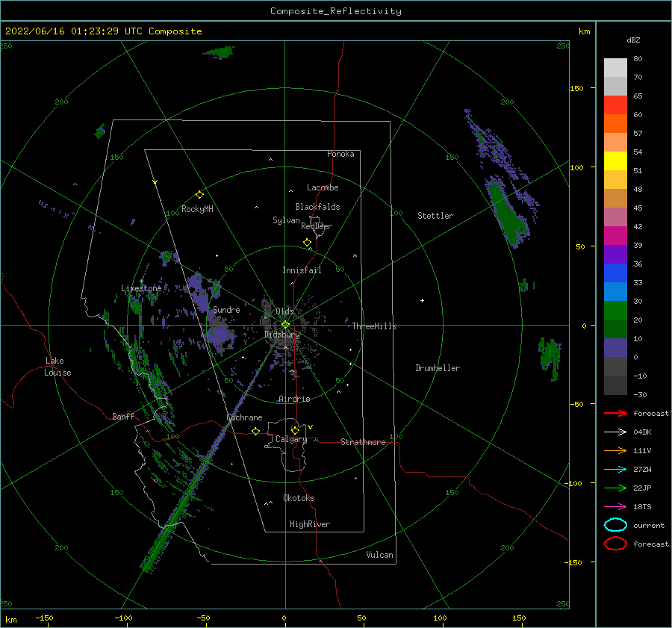This screenshot has height=628, width=672.
Task: Choose the green 22JP arrow symbol
Action: [x=615, y=488]
